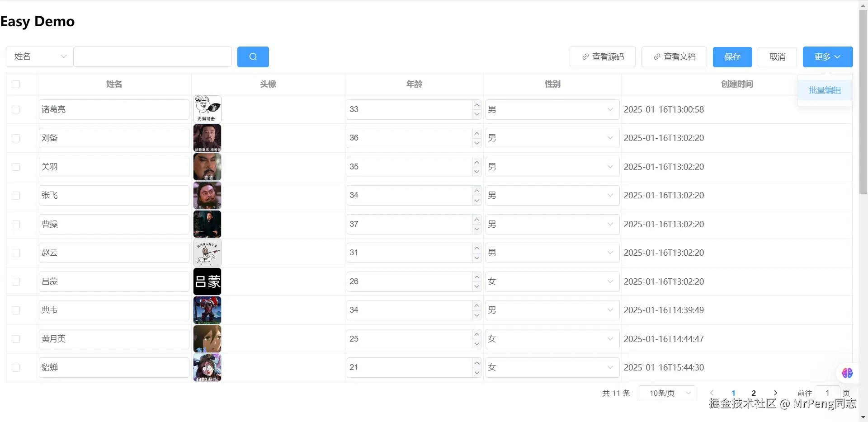This screenshot has height=422, width=868.
Task: Select the checkbox for 貂蝉's row
Action: click(x=16, y=367)
